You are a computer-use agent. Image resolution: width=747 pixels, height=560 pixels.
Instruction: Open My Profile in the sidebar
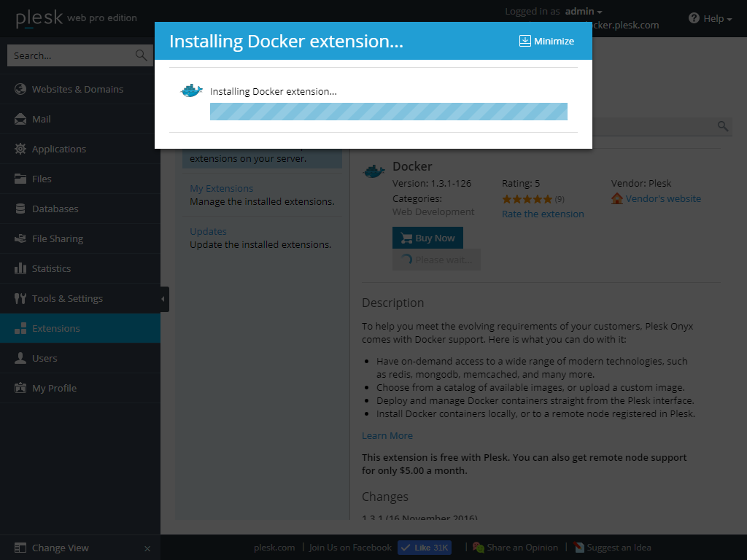point(80,388)
